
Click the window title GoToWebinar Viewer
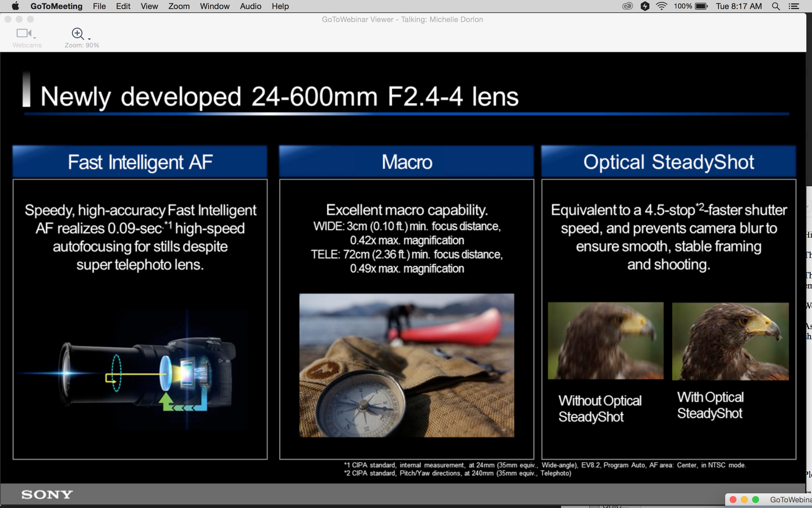[402, 19]
